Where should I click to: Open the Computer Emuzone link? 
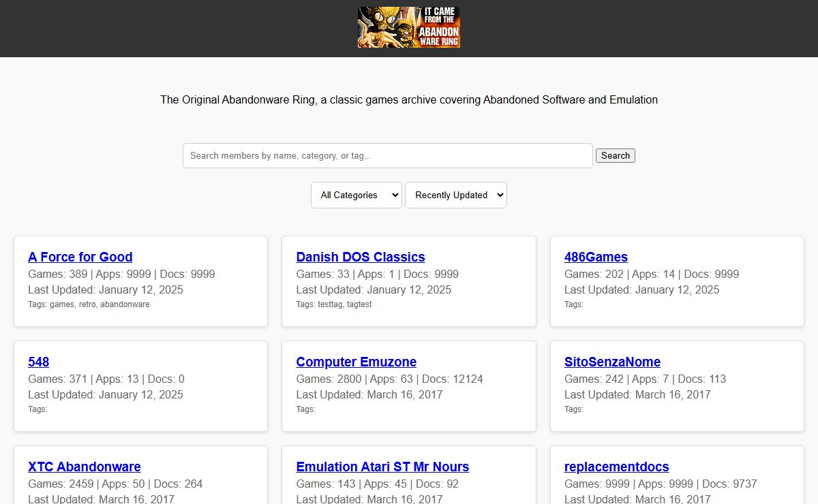pyautogui.click(x=356, y=362)
